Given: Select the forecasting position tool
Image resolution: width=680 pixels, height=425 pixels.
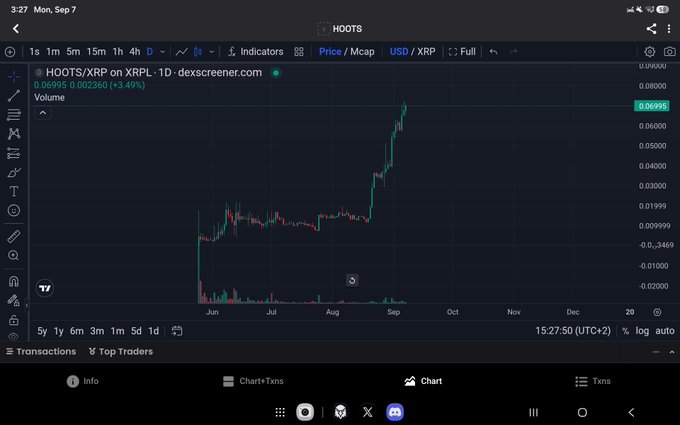Looking at the screenshot, I should [x=14, y=153].
